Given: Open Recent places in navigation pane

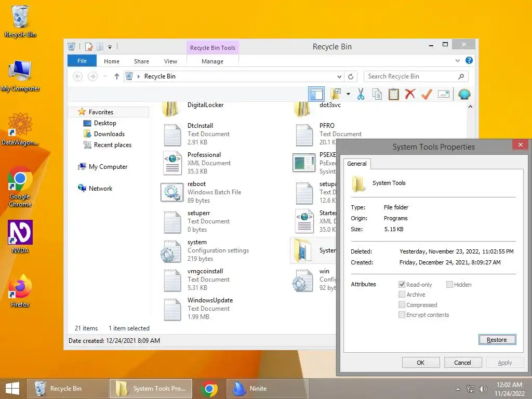Looking at the screenshot, I should [x=113, y=145].
